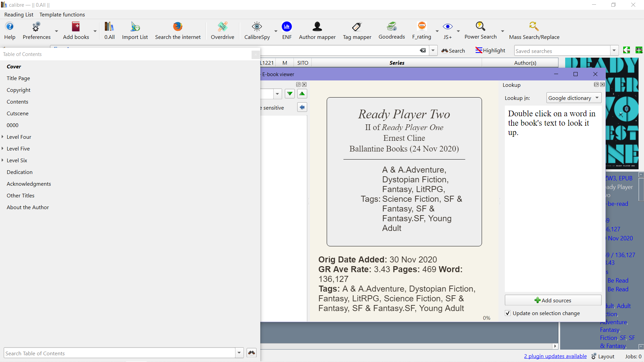Toggle Update on selection change checkbox

508,313
